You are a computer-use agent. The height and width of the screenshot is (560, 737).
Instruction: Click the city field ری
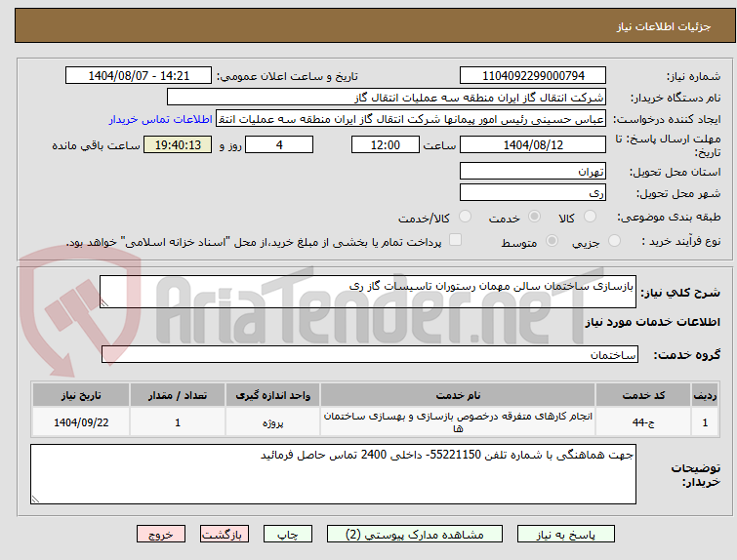point(533,192)
